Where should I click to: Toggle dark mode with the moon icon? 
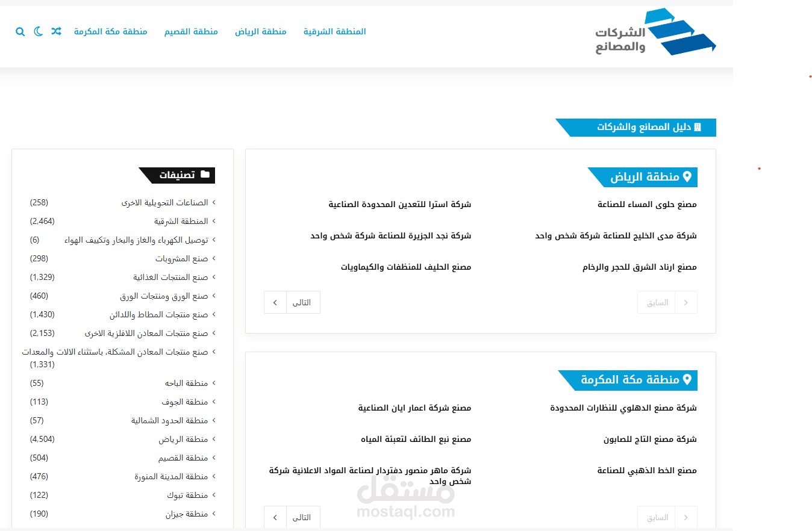pos(38,31)
